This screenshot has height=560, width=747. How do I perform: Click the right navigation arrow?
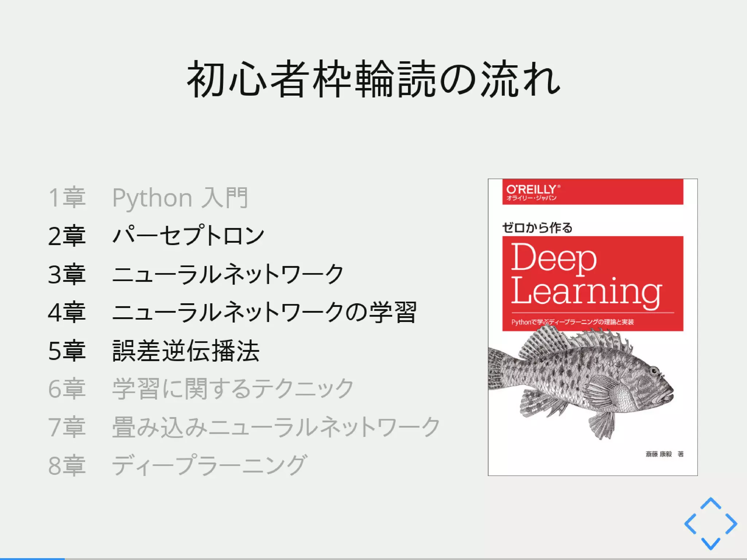pyautogui.click(x=731, y=524)
